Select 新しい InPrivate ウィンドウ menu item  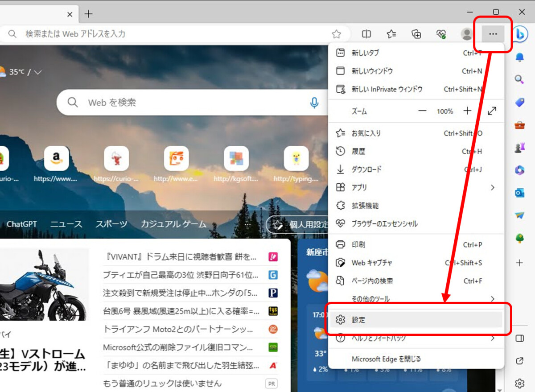click(x=416, y=89)
